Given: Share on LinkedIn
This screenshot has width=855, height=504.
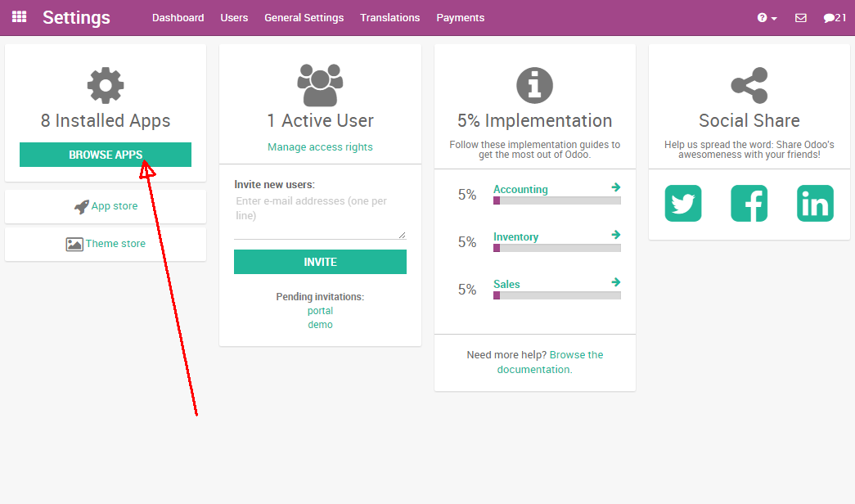Looking at the screenshot, I should pyautogui.click(x=815, y=204).
